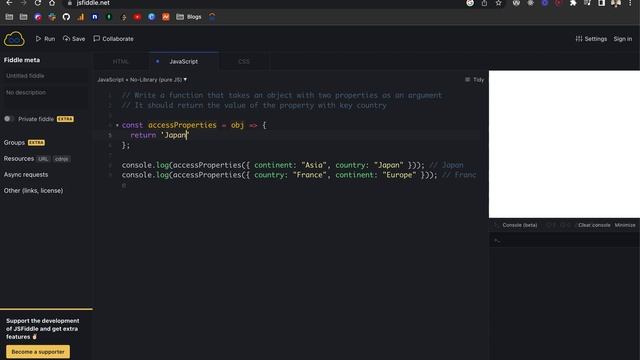
Task: Click the Google icon in address bar
Action: (470, 3)
